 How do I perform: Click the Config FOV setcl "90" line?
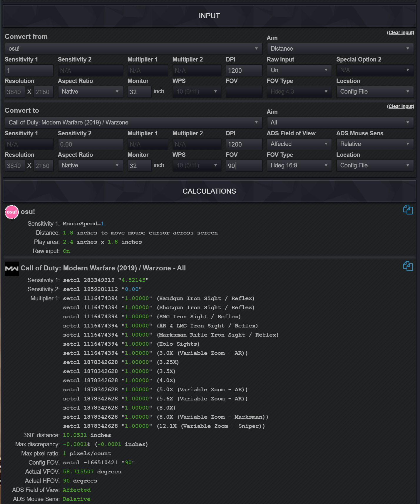click(99, 463)
